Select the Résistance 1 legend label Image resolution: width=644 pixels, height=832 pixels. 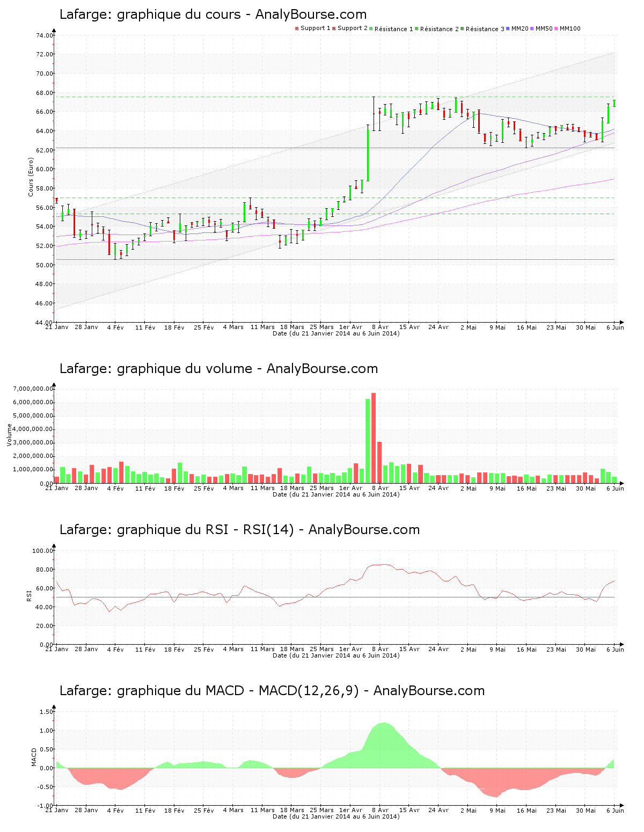[394, 29]
